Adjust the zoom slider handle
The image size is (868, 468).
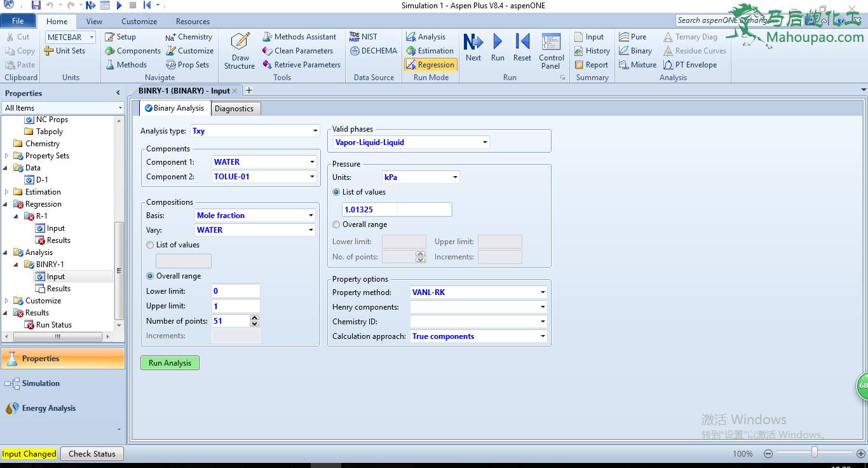(x=814, y=453)
